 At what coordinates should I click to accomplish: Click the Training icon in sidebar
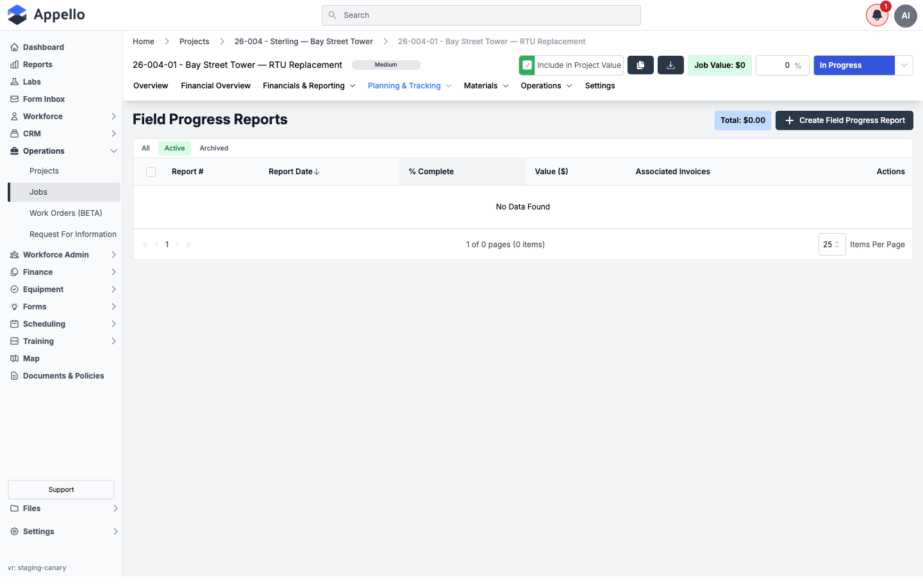[x=14, y=341]
